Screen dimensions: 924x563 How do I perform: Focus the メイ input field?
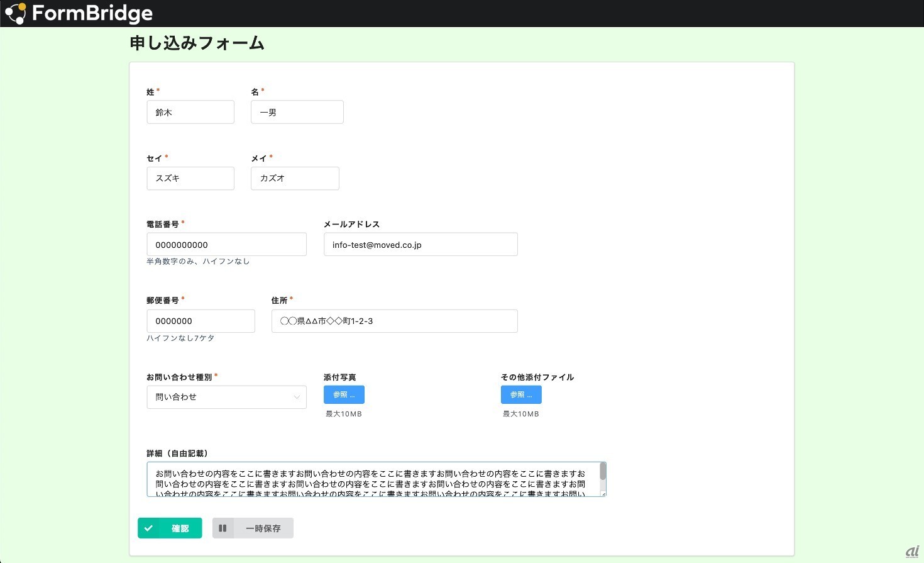tap(295, 178)
